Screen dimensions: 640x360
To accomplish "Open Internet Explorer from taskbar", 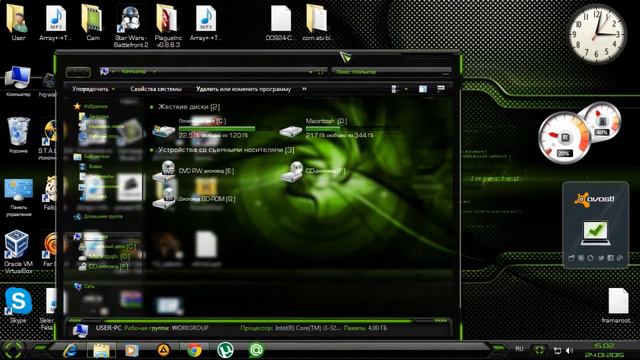I will (x=70, y=350).
